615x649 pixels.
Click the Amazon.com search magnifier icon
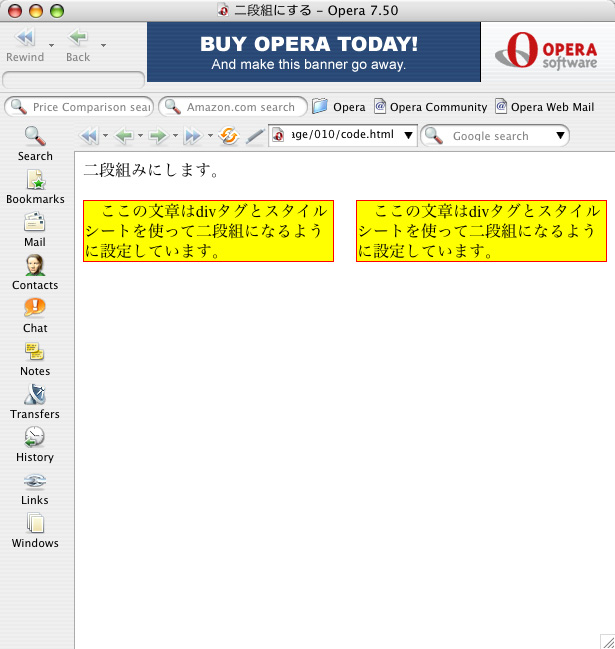173,107
